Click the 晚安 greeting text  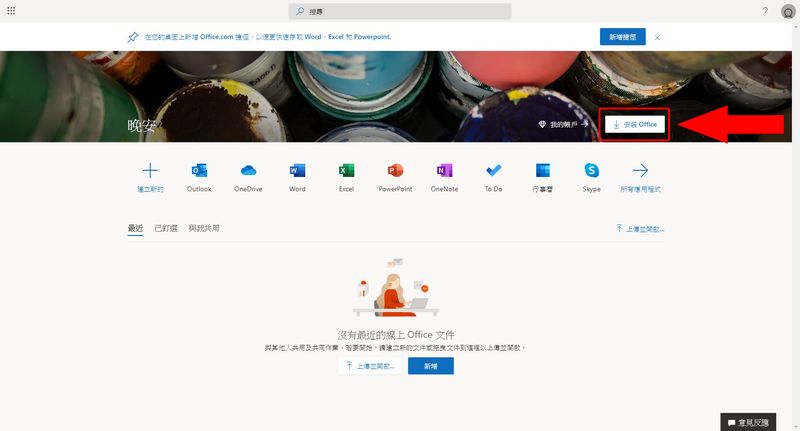[x=141, y=125]
